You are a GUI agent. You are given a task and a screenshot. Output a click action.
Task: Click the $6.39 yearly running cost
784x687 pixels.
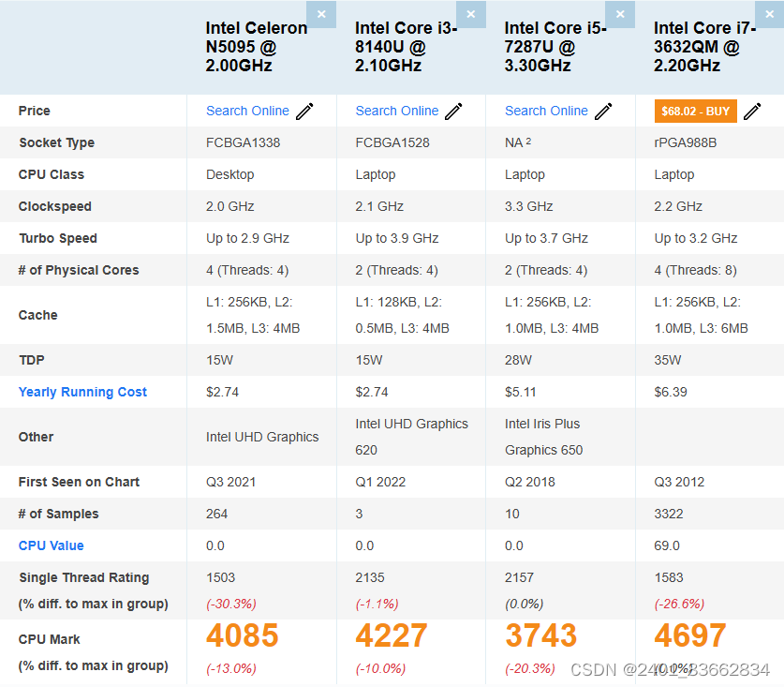coord(671,392)
